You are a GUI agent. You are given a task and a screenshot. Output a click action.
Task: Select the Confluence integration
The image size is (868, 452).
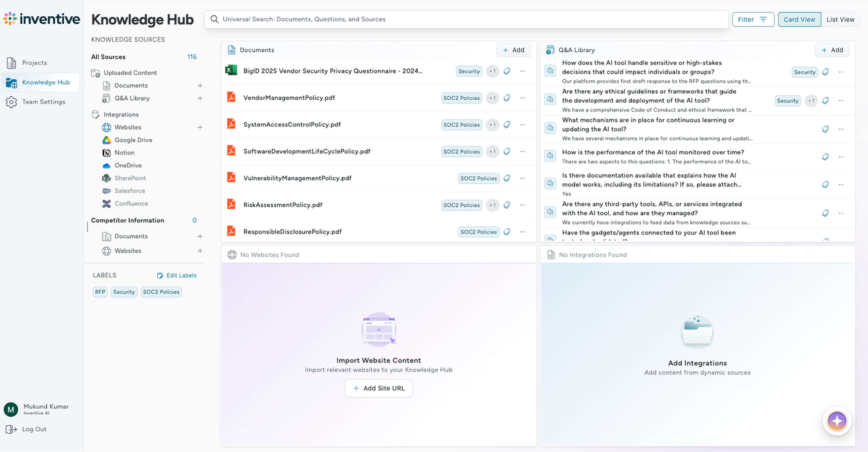pos(131,204)
